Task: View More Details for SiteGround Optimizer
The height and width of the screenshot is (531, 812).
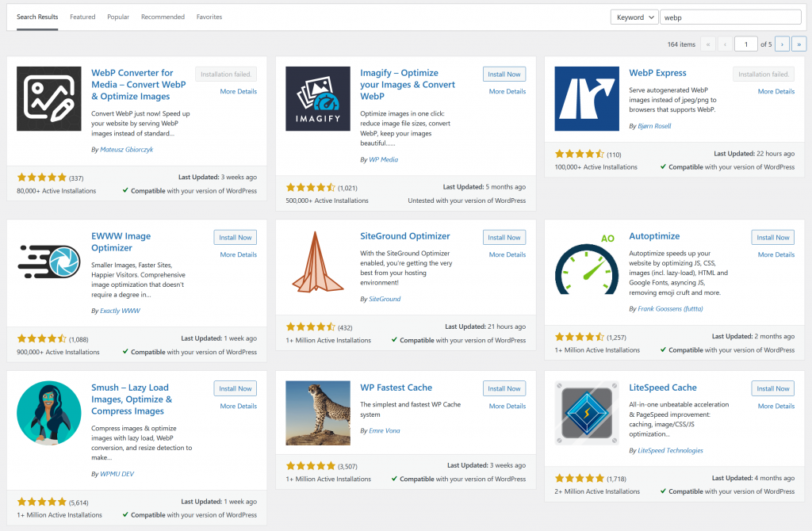Action: click(x=507, y=254)
